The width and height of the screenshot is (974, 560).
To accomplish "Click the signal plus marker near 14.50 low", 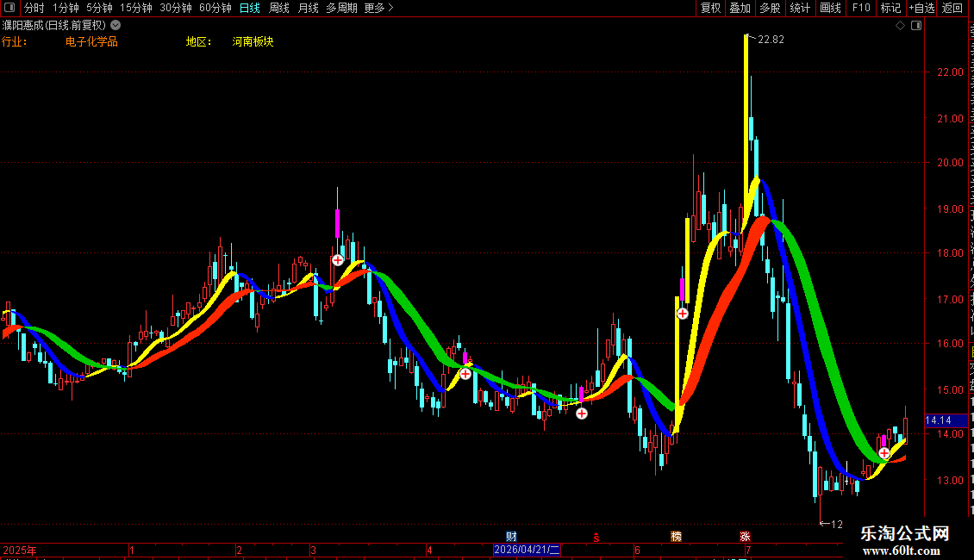I will (x=582, y=414).
